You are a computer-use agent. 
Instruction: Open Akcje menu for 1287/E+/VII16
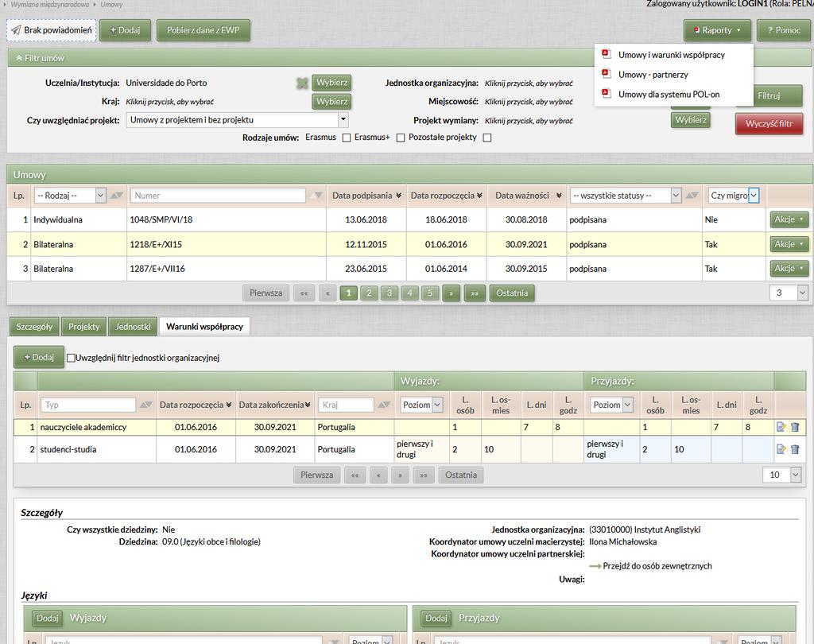[x=789, y=269]
